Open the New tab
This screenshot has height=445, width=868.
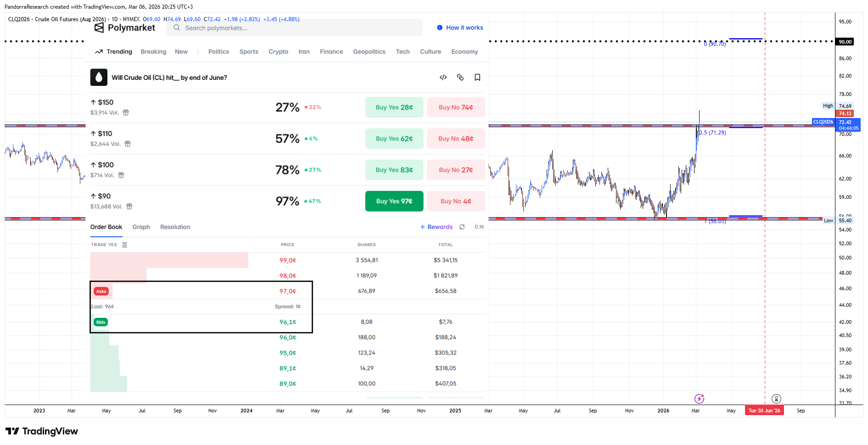point(181,52)
